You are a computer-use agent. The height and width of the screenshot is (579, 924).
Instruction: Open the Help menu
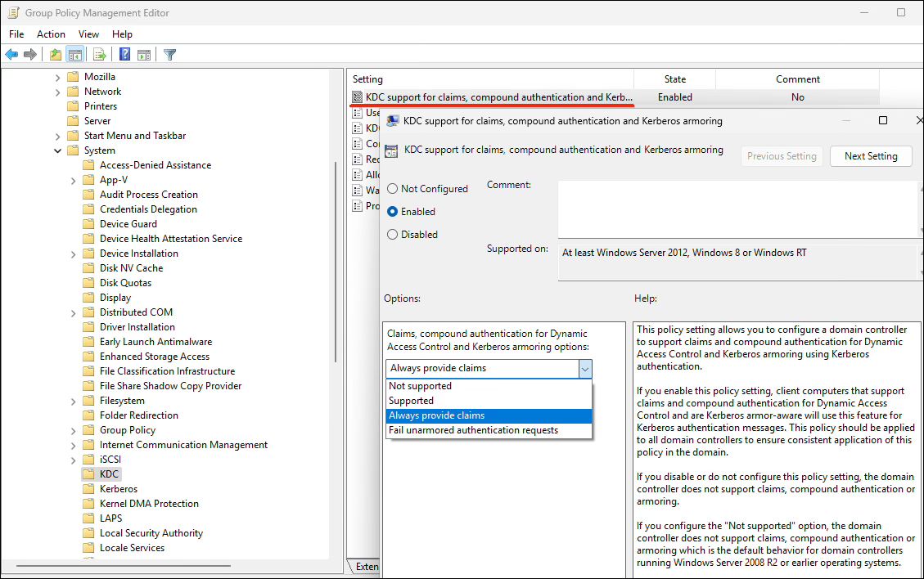pyautogui.click(x=122, y=34)
